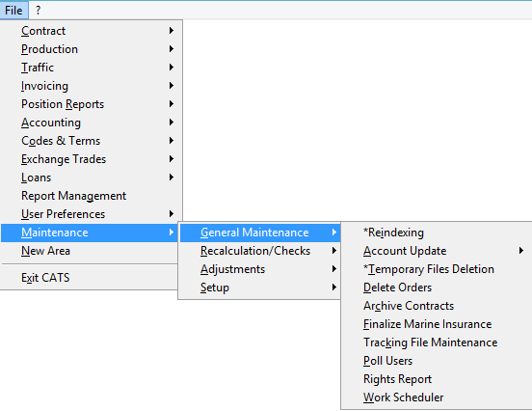532x411 pixels.
Task: Click arrow beside Setup
Action: 334,288
